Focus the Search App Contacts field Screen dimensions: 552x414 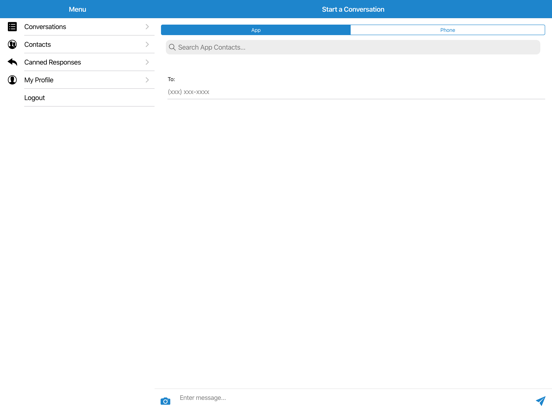pyautogui.click(x=353, y=47)
